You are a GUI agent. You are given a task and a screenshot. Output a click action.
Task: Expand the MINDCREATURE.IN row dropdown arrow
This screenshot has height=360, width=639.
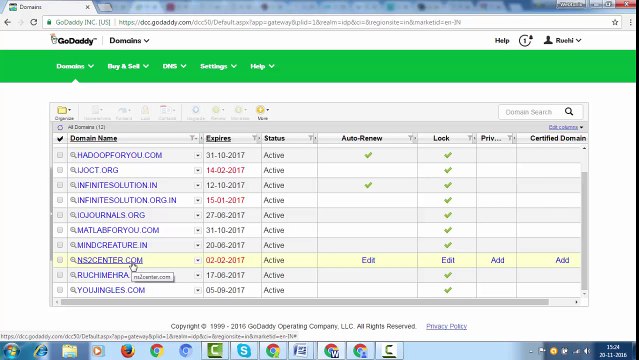pos(198,245)
